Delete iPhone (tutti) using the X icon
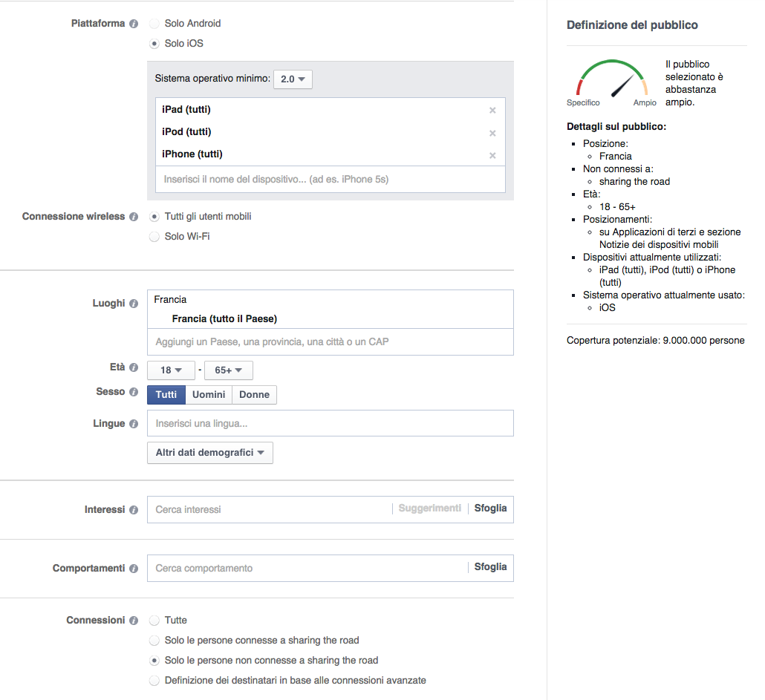Image resolution: width=765 pixels, height=700 pixels. [x=492, y=155]
